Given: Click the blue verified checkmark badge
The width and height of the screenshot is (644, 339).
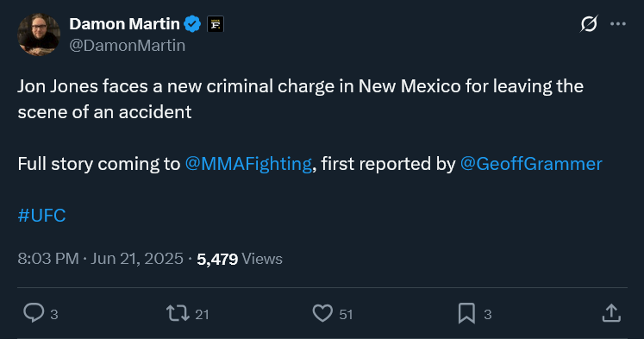Looking at the screenshot, I should click(x=192, y=24).
